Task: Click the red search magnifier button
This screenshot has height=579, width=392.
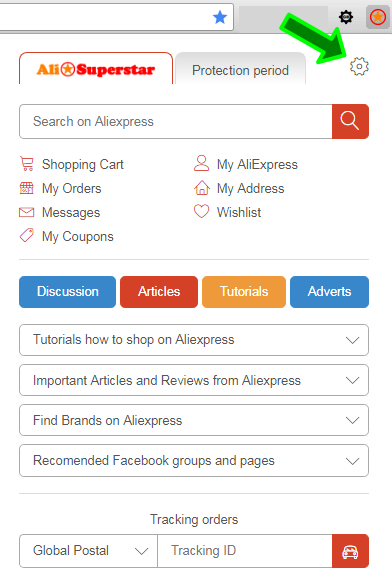Action: (x=350, y=121)
